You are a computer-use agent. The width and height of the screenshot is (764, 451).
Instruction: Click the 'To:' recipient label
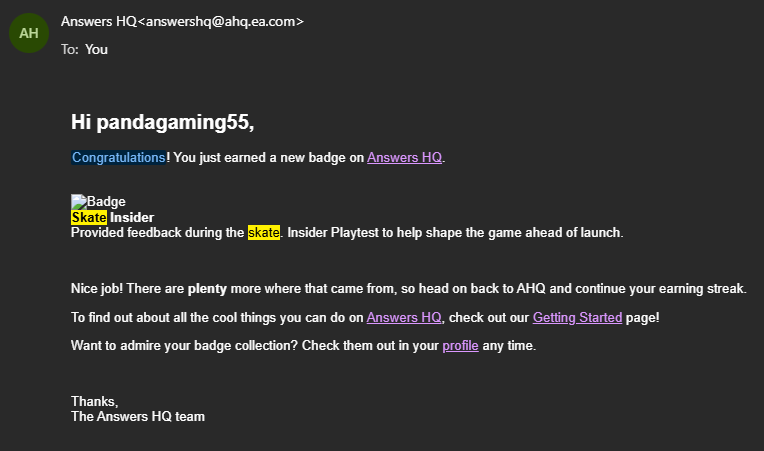click(x=70, y=48)
